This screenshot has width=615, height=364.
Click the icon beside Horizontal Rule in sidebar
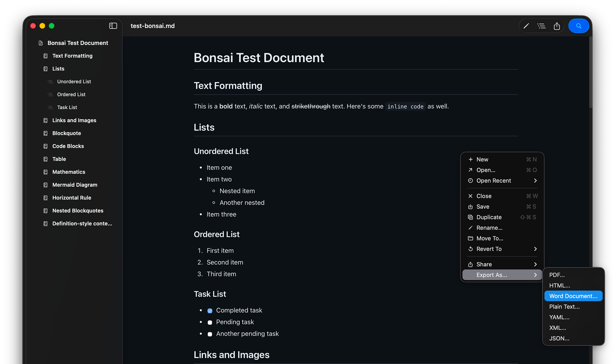point(45,198)
